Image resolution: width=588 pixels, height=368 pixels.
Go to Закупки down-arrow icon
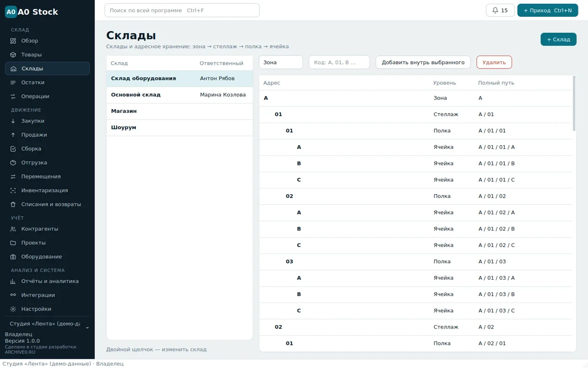13,121
